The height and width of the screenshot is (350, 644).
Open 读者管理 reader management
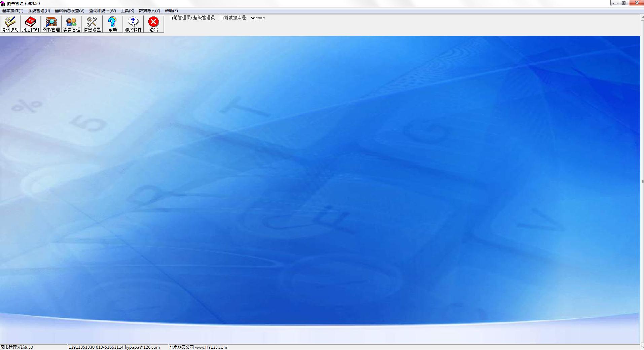click(x=72, y=24)
